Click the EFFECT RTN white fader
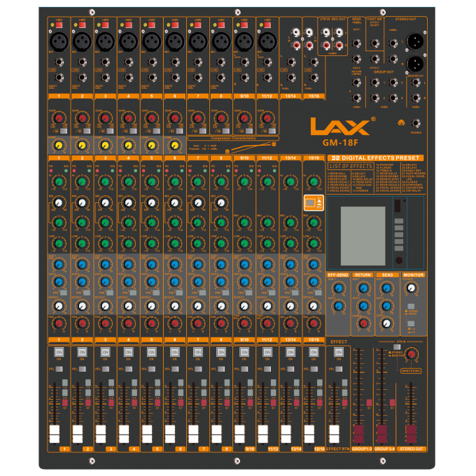Image resolution: width=476 pixels, height=476 pixels. (334, 434)
